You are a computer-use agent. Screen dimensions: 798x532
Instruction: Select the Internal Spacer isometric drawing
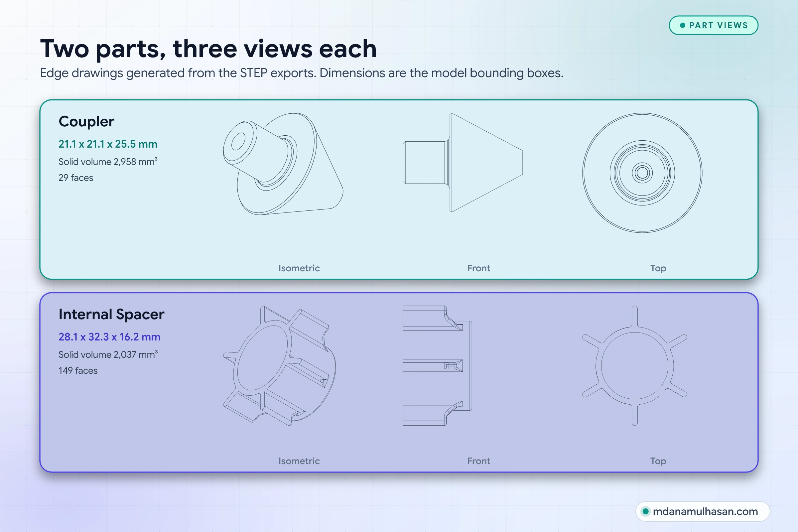[280, 366]
